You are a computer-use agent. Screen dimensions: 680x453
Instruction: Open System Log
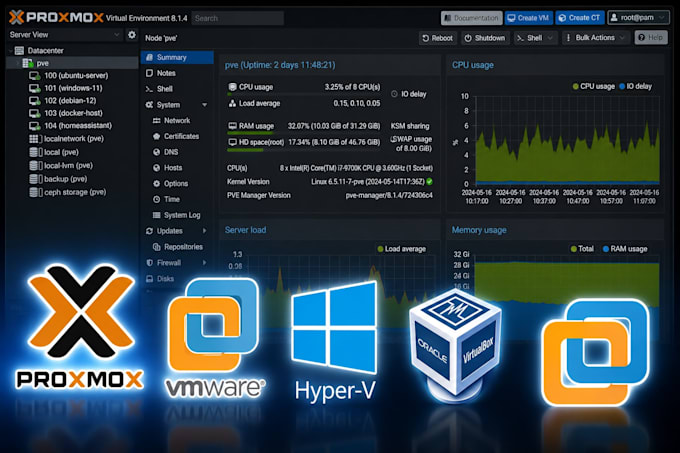(x=176, y=215)
